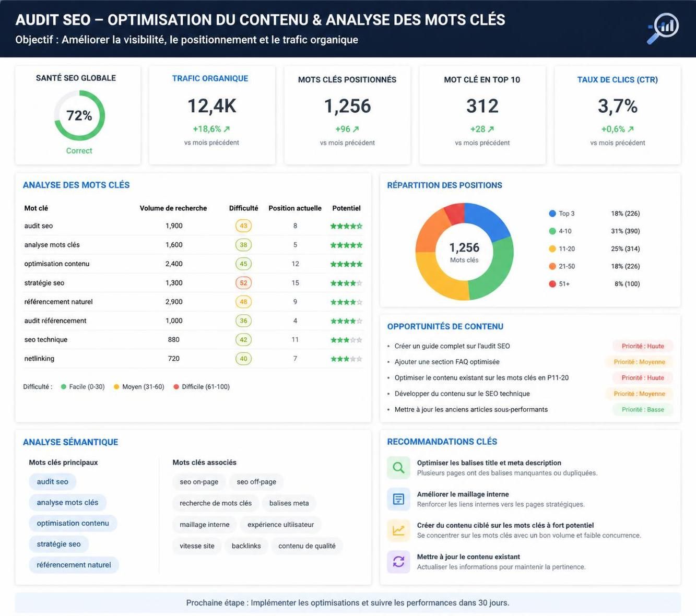Click 'Priorité : Haute' tag for P11-20 content
This screenshot has height=616, width=696.
pos(643,377)
